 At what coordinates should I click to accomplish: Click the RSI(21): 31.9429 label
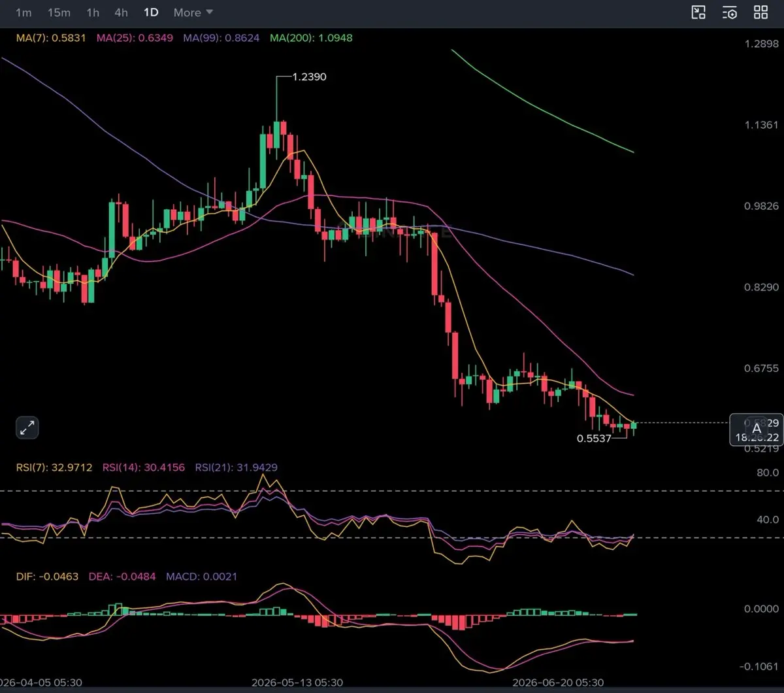point(236,467)
